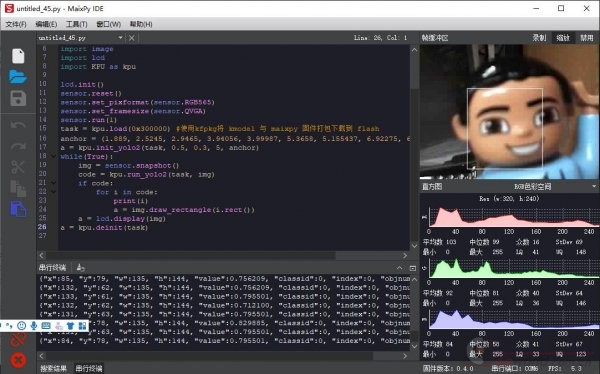Screen dimensions: 600x374
Task: Close the untitled_45.py editor file
Action: coord(132,38)
